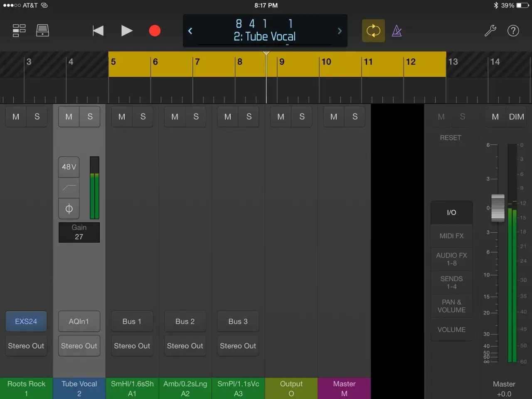Open the EXS24 instrument slot
The width and height of the screenshot is (532, 399).
click(x=26, y=321)
